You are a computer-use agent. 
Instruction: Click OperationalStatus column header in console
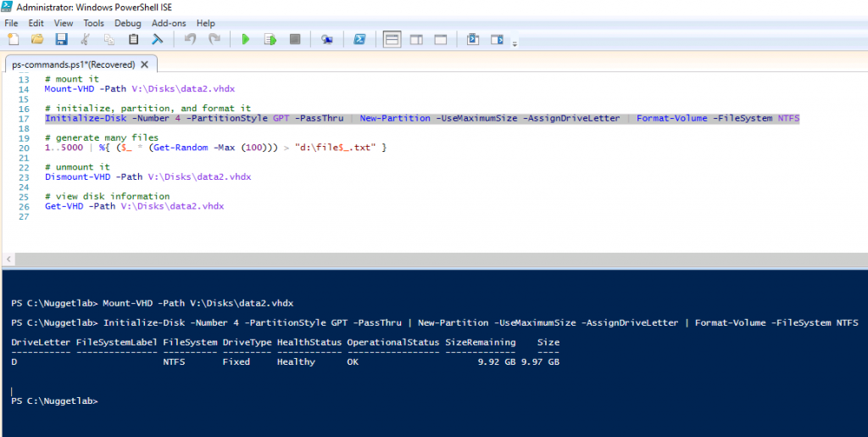(393, 342)
